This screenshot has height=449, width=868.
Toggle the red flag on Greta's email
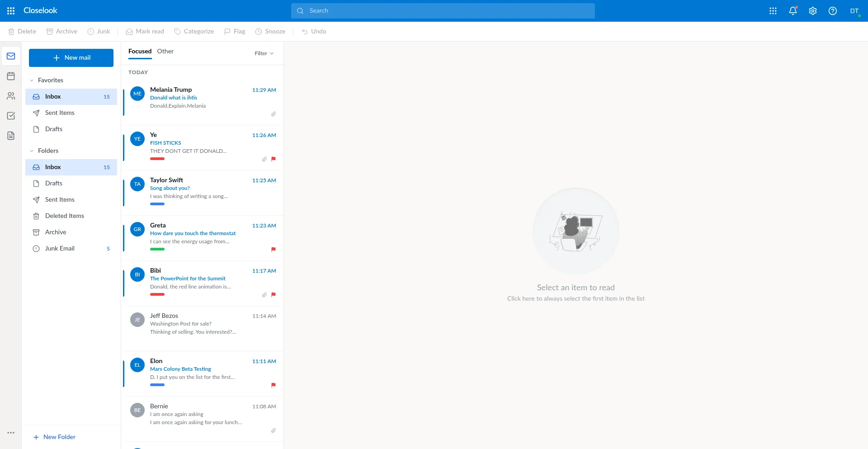(x=273, y=250)
